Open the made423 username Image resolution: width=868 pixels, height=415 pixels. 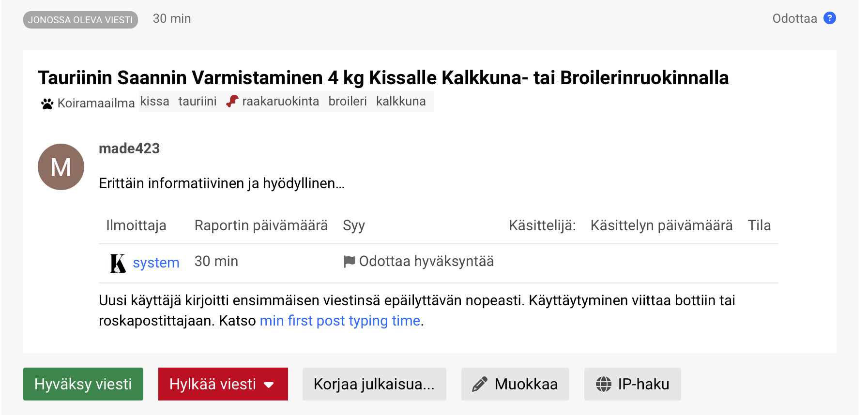tap(129, 148)
